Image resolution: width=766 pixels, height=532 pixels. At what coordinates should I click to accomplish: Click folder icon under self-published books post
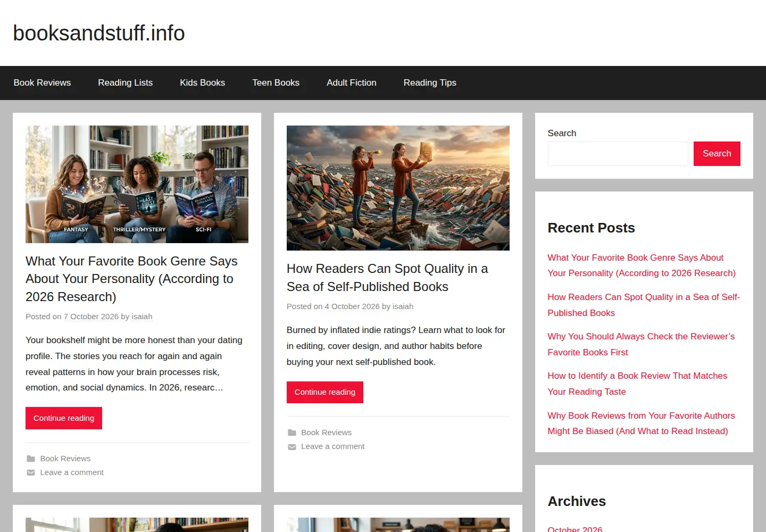point(292,433)
